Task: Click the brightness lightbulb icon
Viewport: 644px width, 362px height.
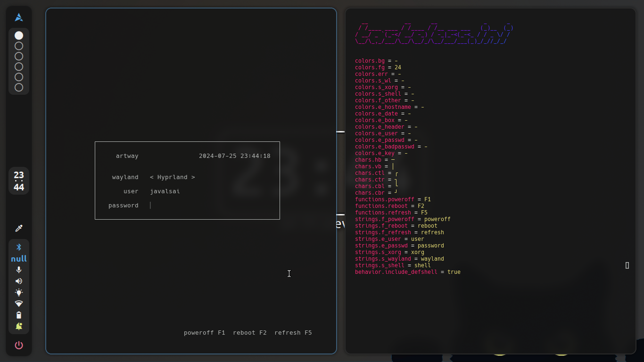Action: point(19,292)
